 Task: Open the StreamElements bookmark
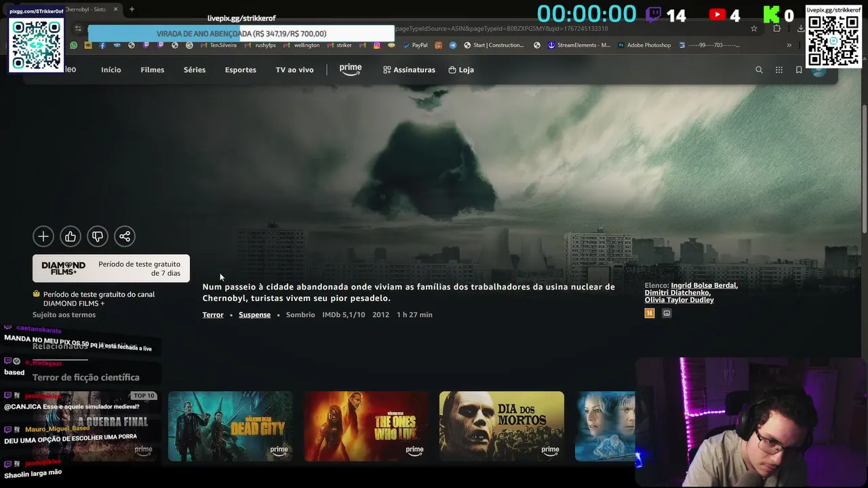(x=579, y=45)
